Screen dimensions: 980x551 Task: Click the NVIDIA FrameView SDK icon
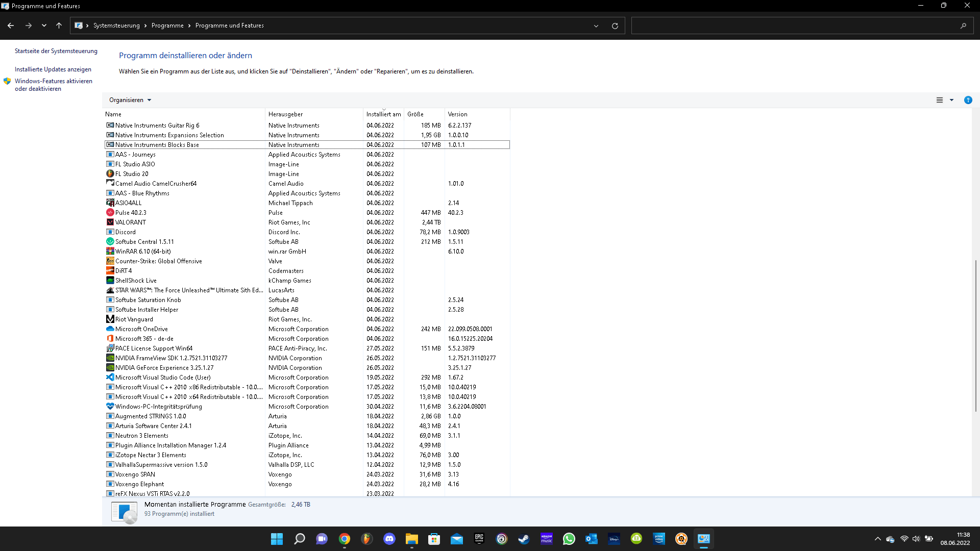pyautogui.click(x=110, y=358)
